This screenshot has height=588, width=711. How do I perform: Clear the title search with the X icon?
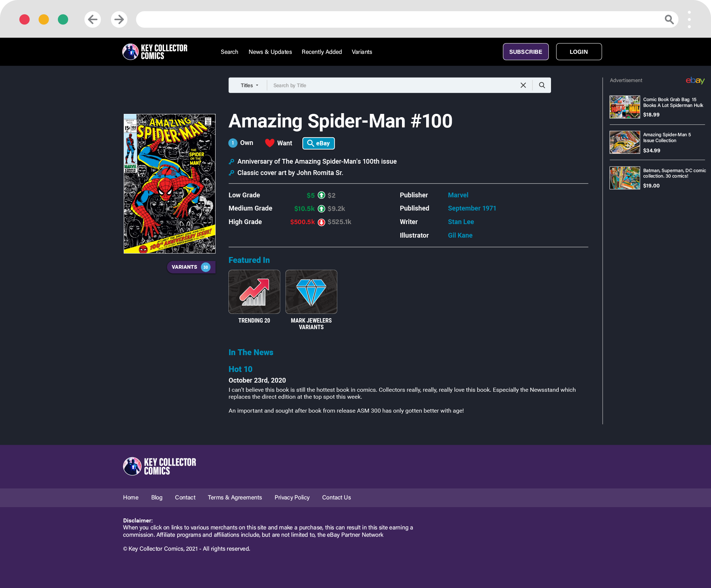click(x=523, y=85)
